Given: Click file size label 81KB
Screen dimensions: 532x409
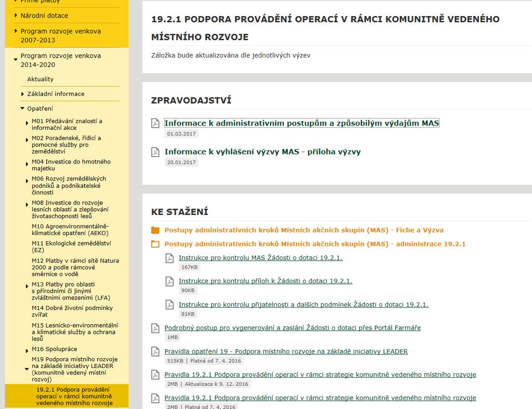Looking at the screenshot, I should click(x=188, y=314).
